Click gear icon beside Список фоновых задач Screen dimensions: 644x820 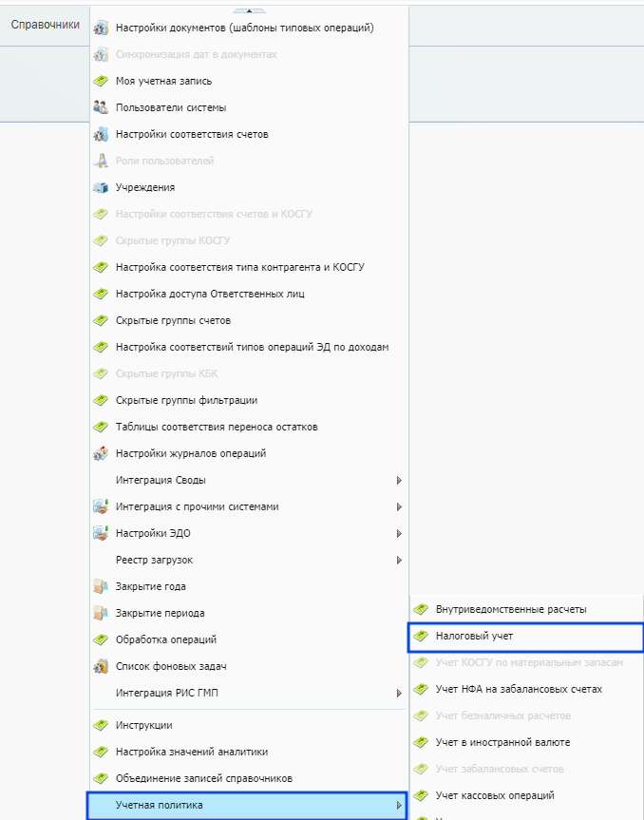click(101, 666)
